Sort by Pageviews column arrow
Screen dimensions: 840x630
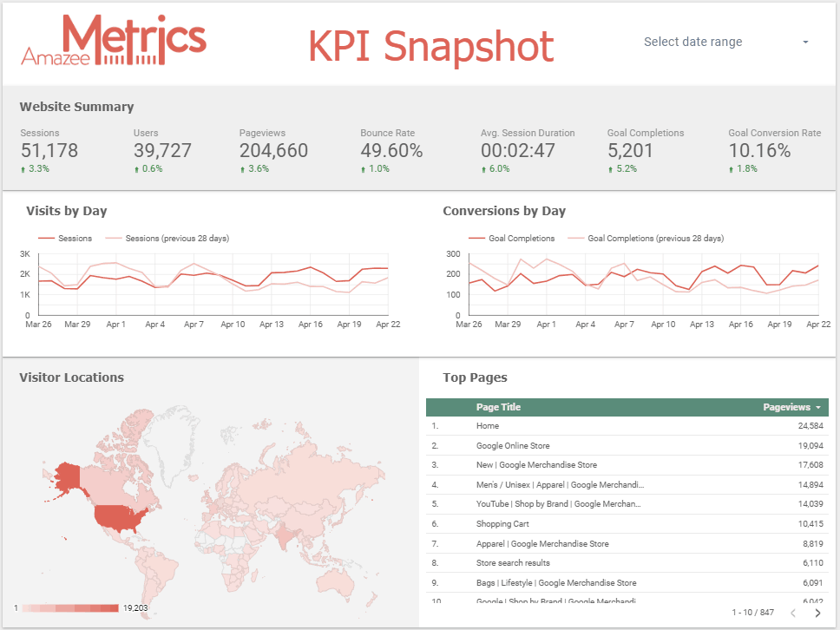(x=818, y=408)
